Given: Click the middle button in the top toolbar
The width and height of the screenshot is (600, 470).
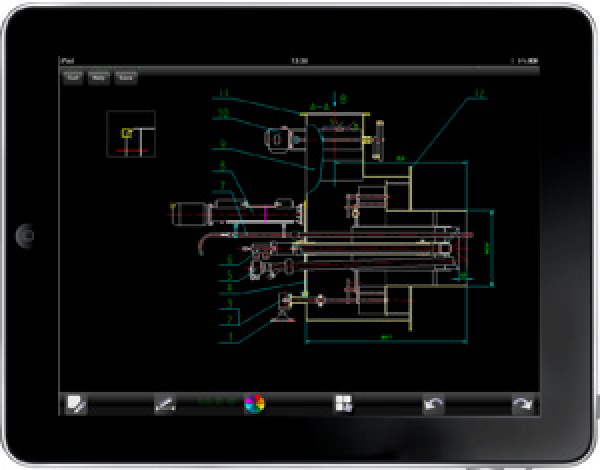Looking at the screenshot, I should (99, 78).
